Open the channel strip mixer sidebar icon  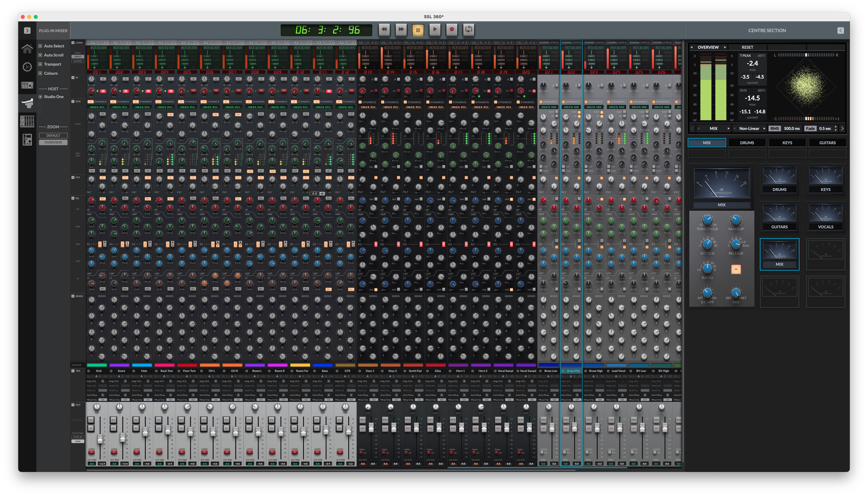pyautogui.click(x=27, y=121)
